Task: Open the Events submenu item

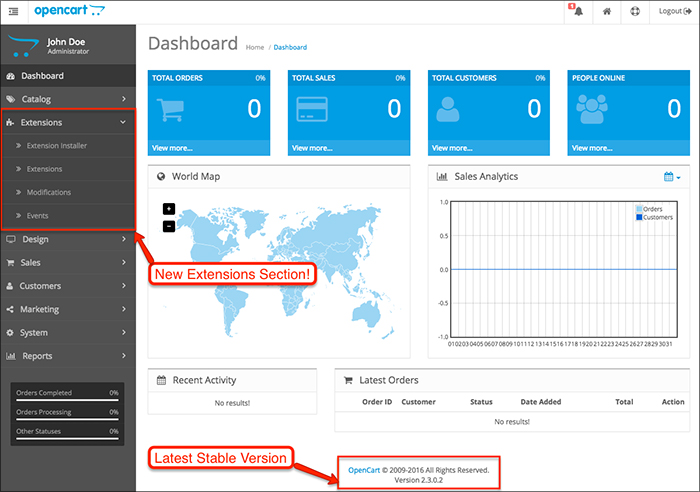Action: pos(37,215)
